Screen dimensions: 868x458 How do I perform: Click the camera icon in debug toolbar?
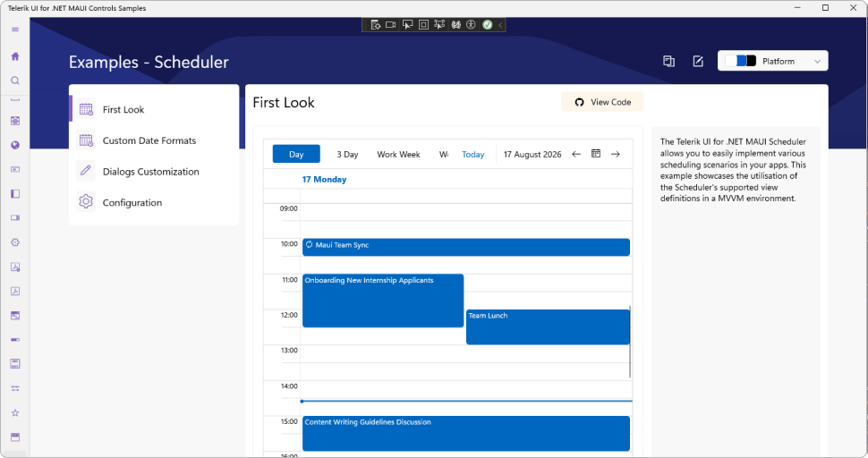(x=391, y=24)
